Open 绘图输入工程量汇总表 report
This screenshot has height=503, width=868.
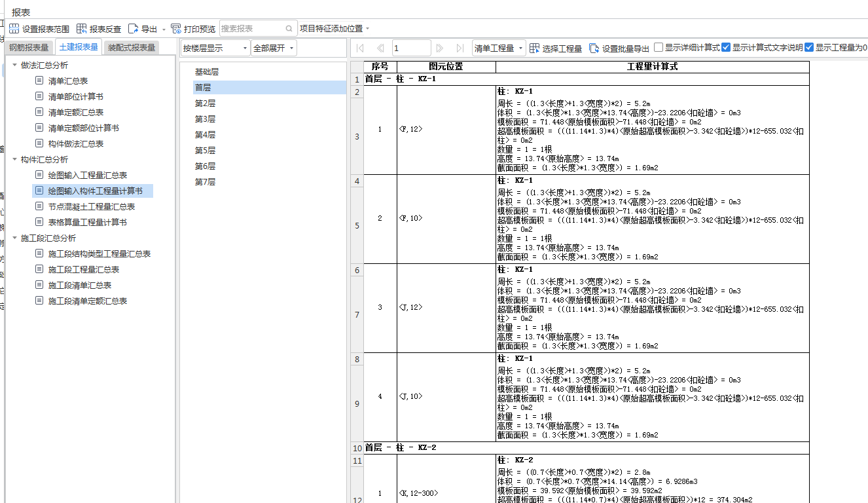click(88, 175)
